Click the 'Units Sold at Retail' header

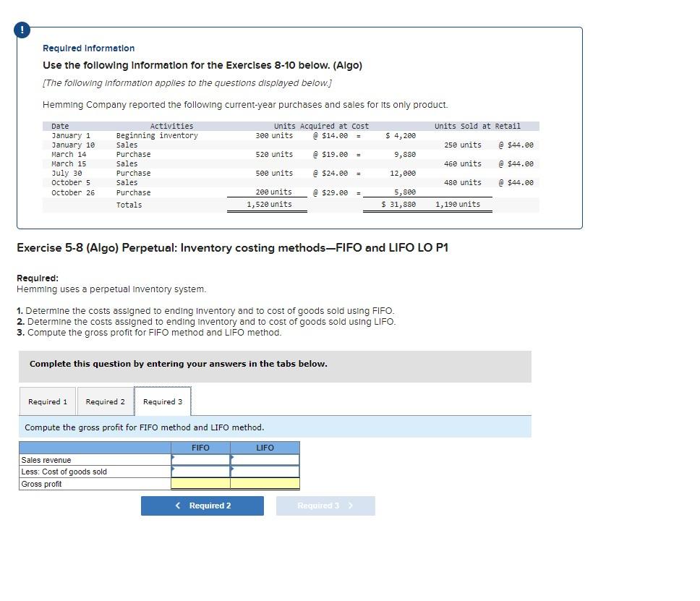(477, 126)
